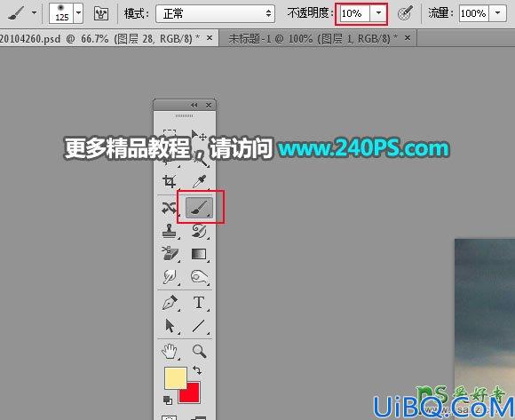This screenshot has width=515, height=420.
Task: Click the 100% flow input field
Action: point(474,13)
